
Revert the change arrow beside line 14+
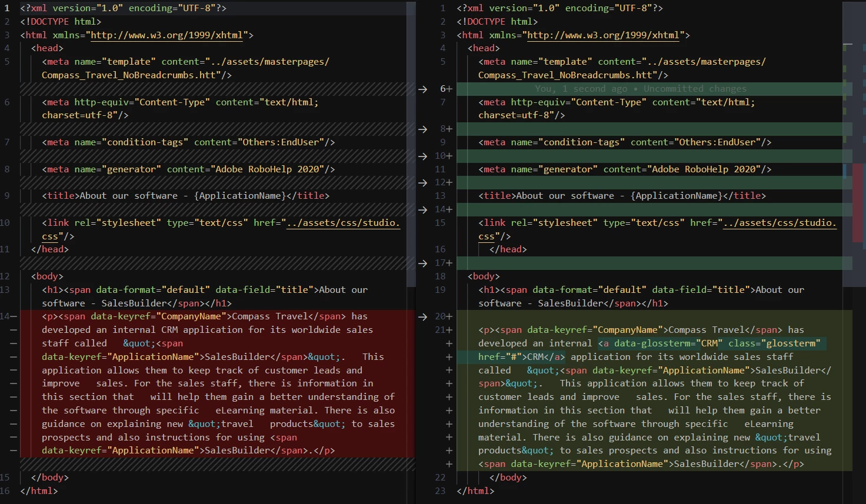(422, 209)
